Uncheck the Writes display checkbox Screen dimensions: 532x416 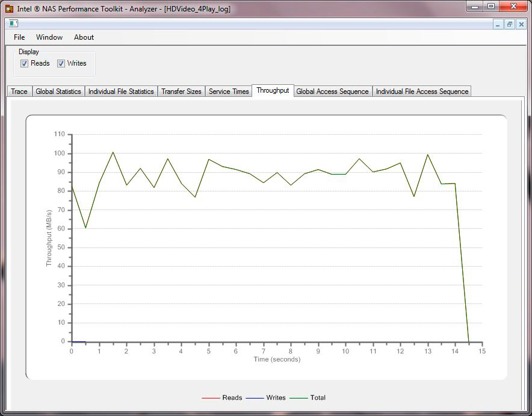(61, 63)
